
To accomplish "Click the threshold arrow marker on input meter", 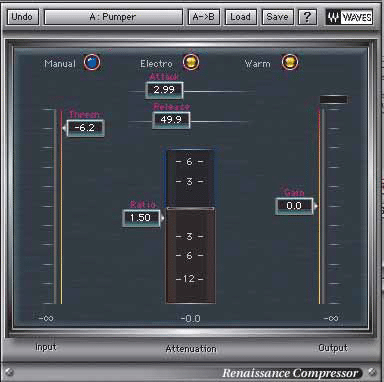I will coord(64,128).
